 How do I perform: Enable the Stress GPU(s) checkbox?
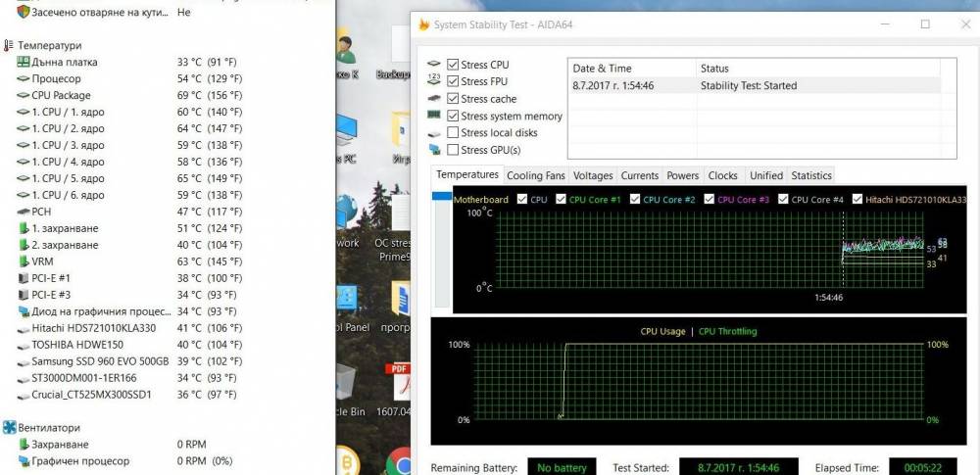tap(453, 150)
